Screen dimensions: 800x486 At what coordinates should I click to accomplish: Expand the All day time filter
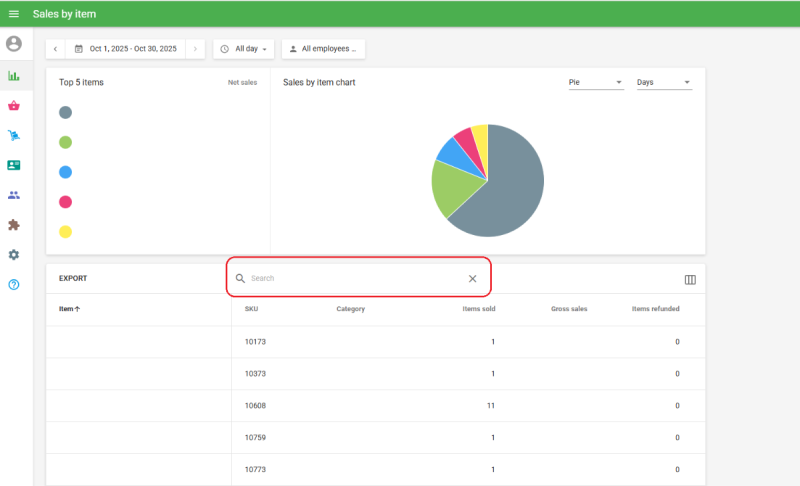coord(244,49)
